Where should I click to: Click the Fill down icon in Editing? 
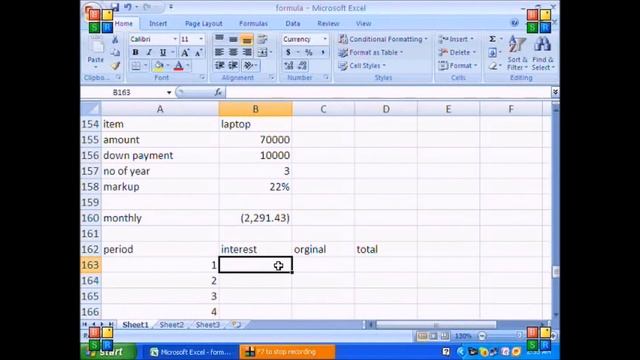point(493,52)
